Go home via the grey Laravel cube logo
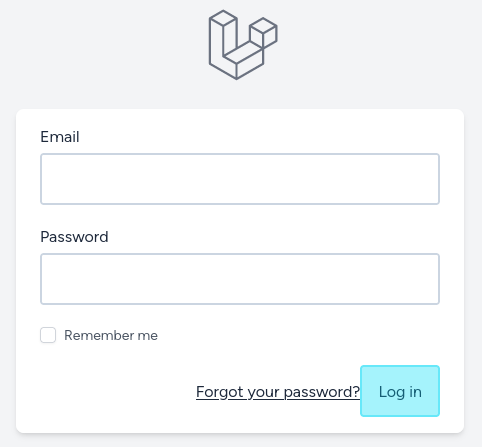 (243, 45)
